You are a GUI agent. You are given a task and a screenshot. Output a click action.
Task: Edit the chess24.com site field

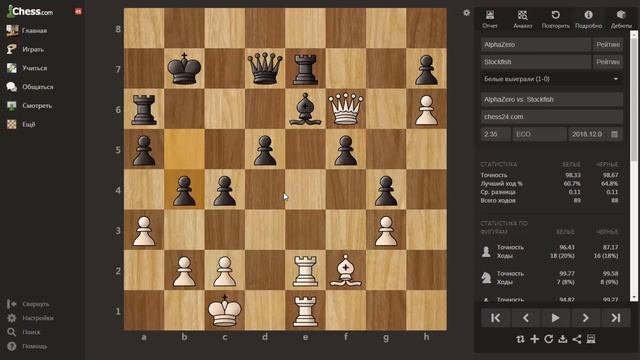pyautogui.click(x=551, y=117)
